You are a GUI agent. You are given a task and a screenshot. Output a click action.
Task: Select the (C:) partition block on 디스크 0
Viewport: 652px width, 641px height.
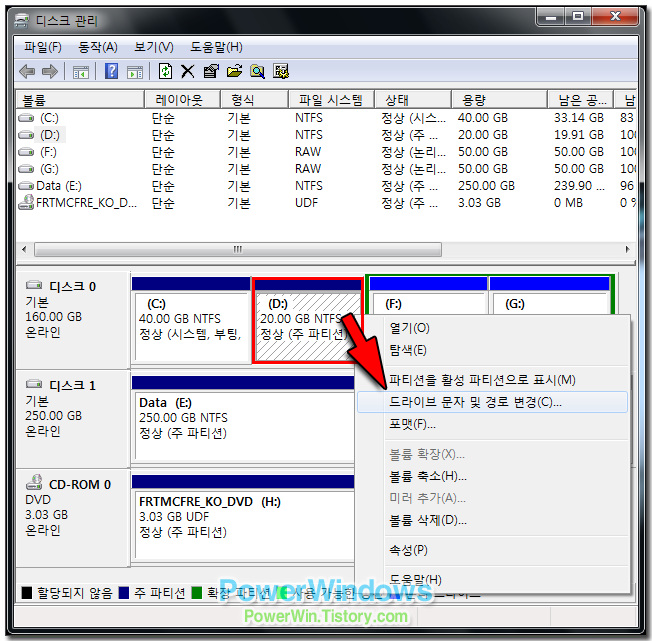190,325
